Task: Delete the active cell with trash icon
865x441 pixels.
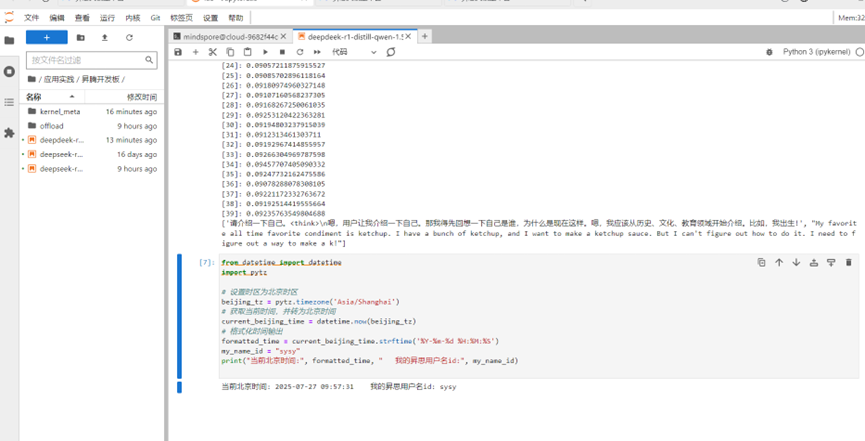Action: click(848, 262)
